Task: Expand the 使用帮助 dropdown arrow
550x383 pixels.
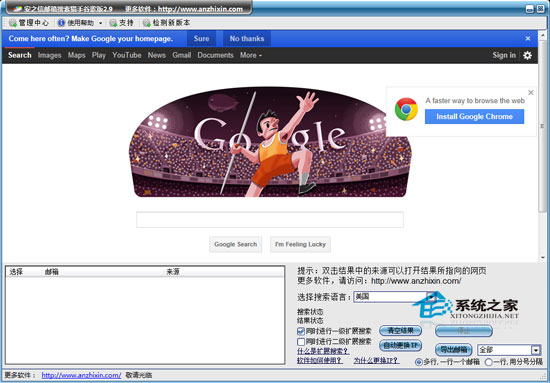Action: (x=100, y=23)
